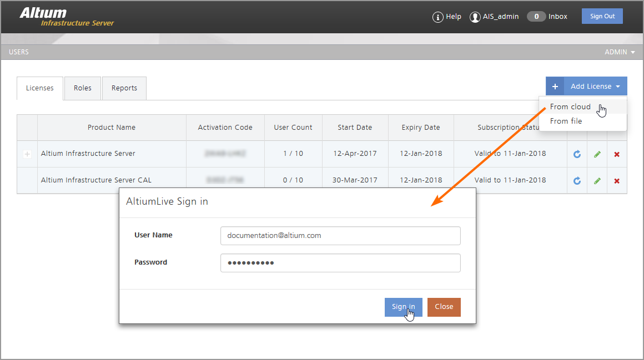Click the AIS_admin user avatar icon
The width and height of the screenshot is (644, 360).
(475, 17)
